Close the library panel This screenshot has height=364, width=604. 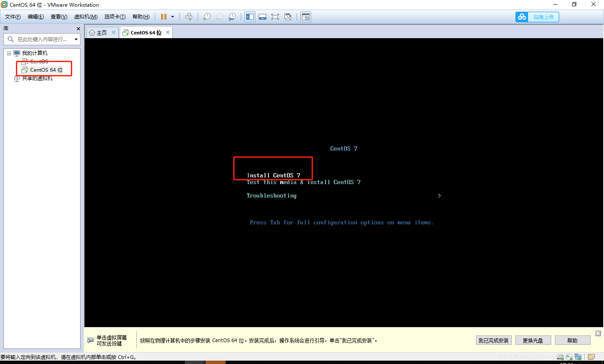click(x=78, y=29)
